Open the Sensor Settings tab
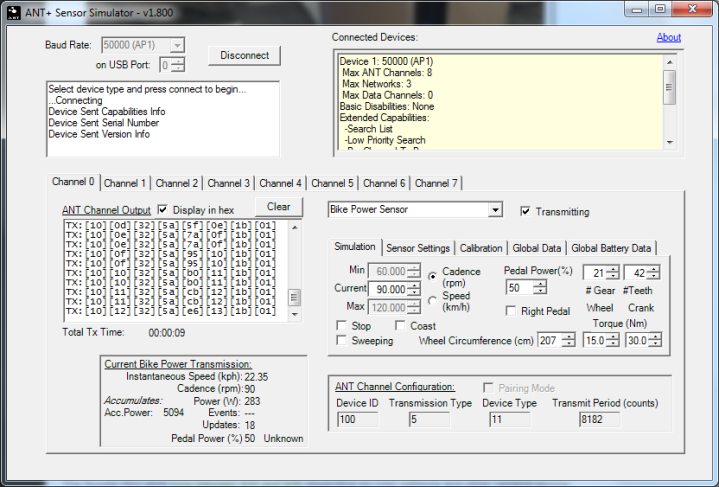Image resolution: width=719 pixels, height=487 pixels. pyautogui.click(x=418, y=248)
